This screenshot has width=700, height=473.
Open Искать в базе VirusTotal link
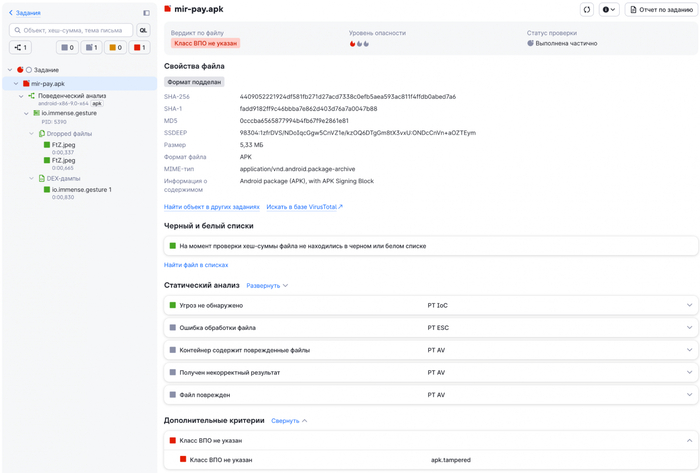(304, 207)
